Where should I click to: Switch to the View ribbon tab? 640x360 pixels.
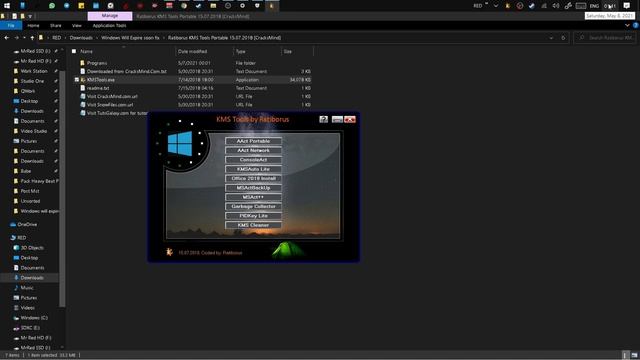pos(77,25)
